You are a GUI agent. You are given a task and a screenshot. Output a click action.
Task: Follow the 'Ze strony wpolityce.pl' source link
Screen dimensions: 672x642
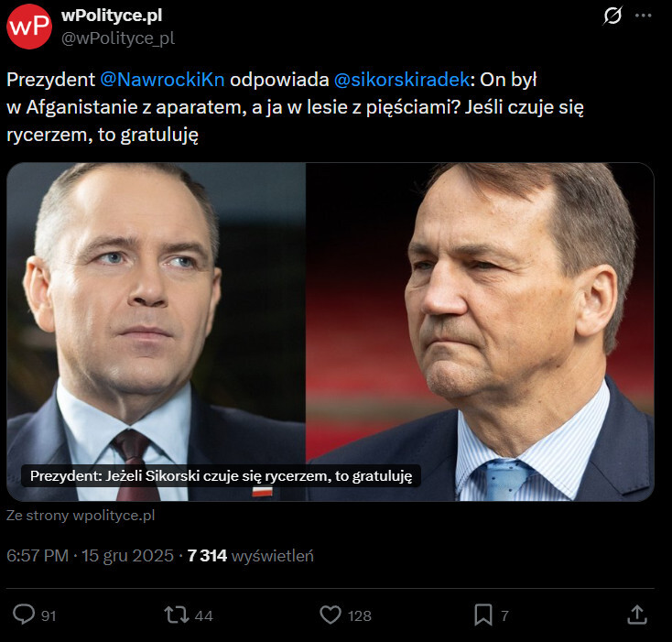click(81, 516)
